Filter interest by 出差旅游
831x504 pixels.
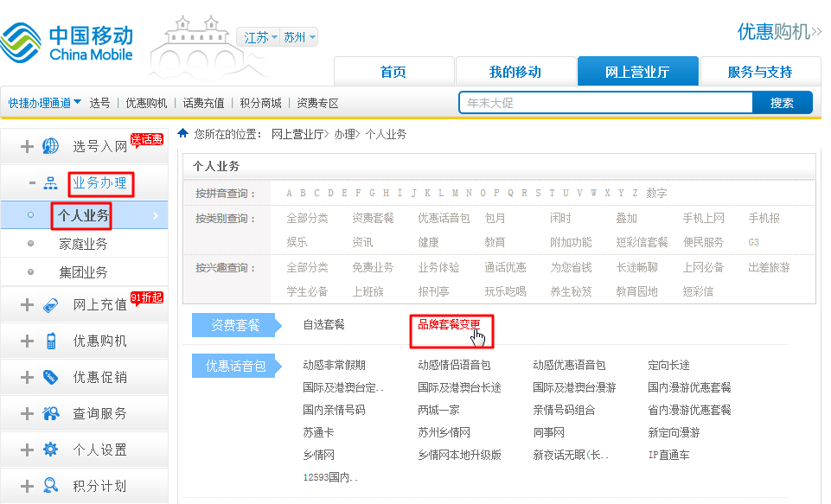tap(769, 267)
